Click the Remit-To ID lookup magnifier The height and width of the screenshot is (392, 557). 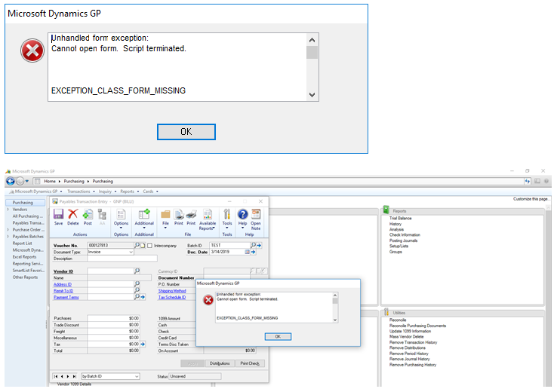137,290
